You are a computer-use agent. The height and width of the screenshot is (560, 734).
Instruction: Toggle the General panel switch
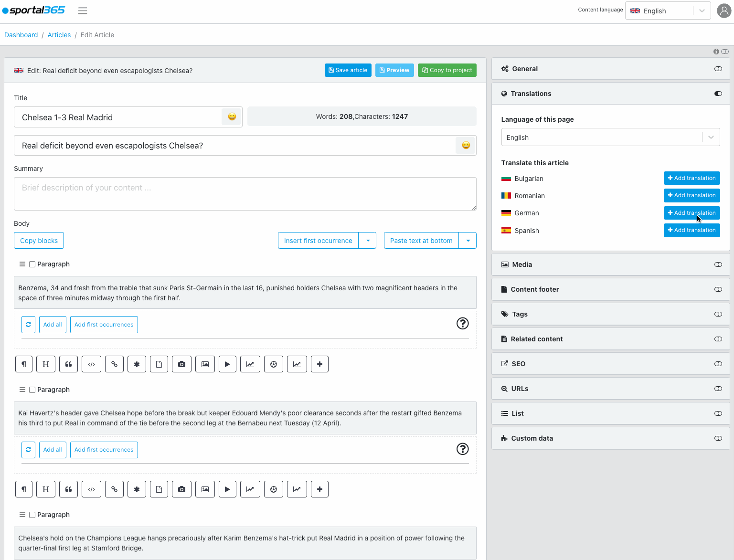pyautogui.click(x=718, y=69)
